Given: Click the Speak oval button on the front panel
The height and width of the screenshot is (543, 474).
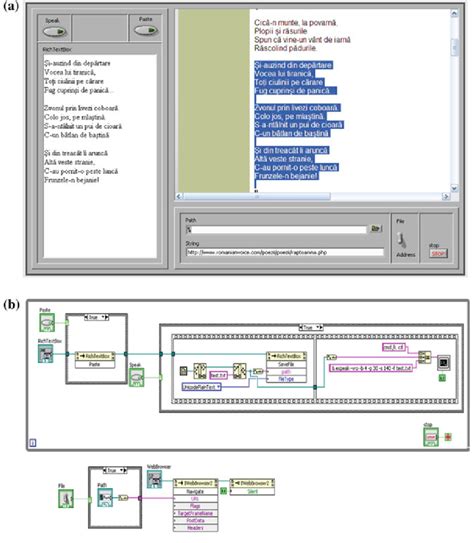Looking at the screenshot, I should [54, 32].
